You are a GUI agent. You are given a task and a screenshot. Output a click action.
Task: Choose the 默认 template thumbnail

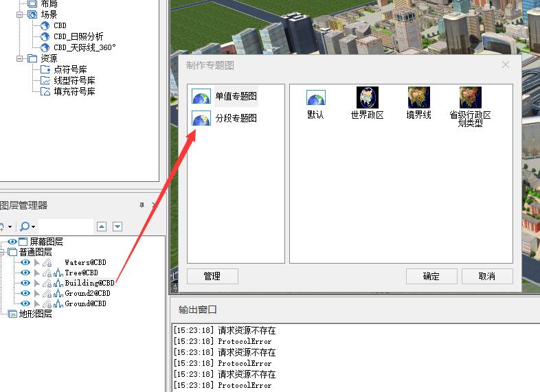(316, 97)
